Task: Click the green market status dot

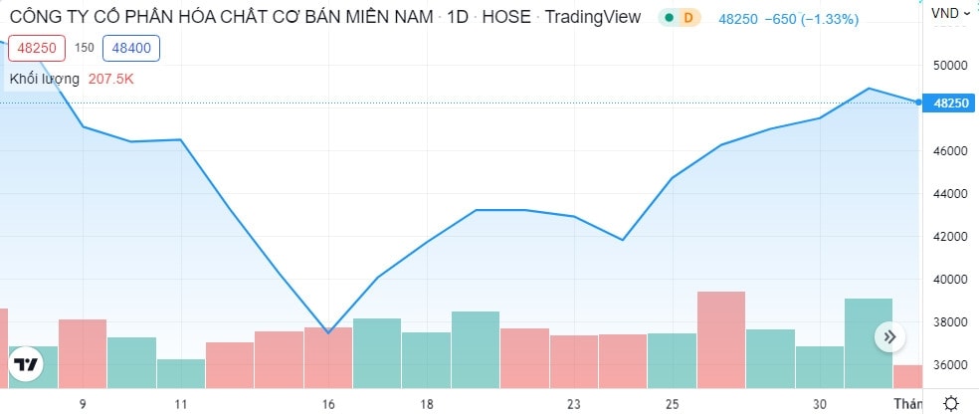Action: (x=670, y=18)
